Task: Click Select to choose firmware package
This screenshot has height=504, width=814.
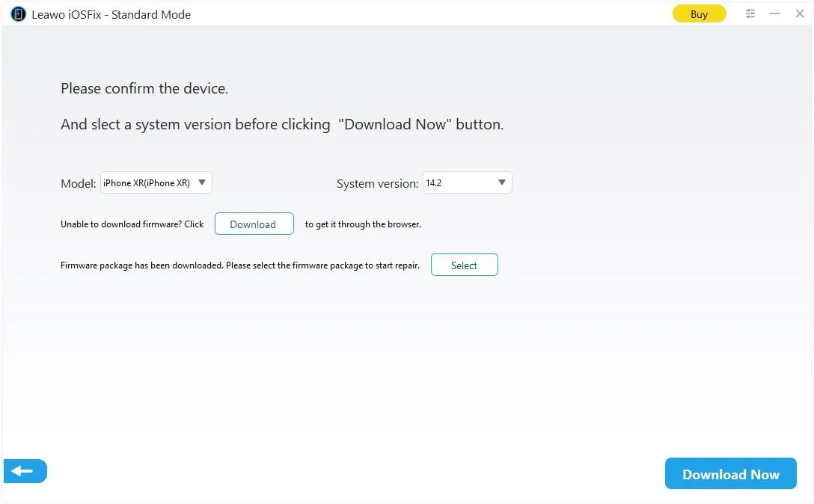Action: 464,265
